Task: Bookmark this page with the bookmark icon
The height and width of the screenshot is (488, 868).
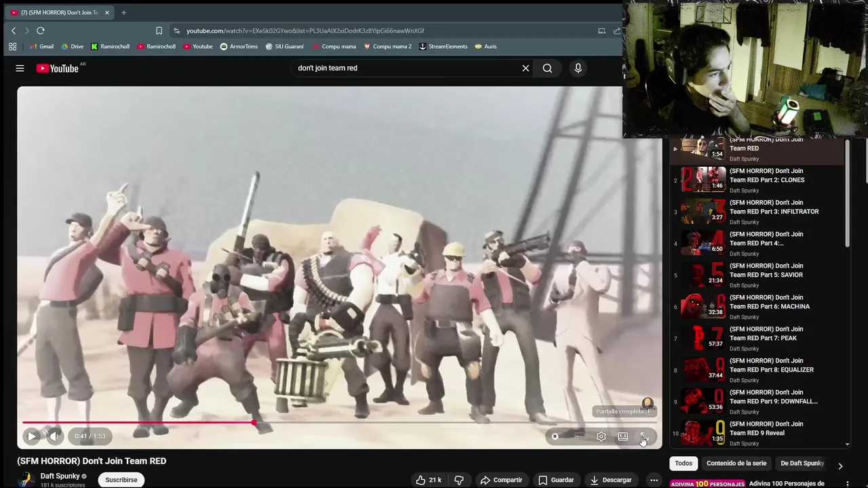Action: coord(159,30)
